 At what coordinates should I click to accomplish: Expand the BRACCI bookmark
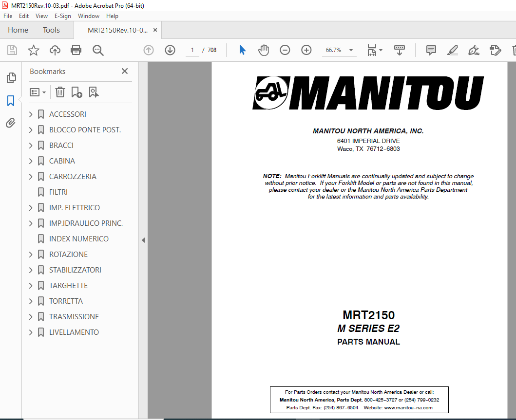tap(31, 145)
